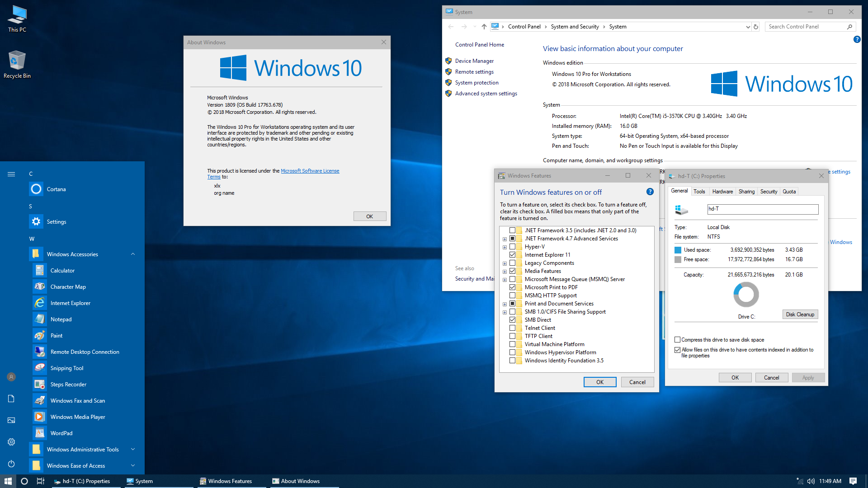The height and width of the screenshot is (488, 868).
Task: Uncheck Internet Explorer 11 feature
Action: [x=512, y=255]
